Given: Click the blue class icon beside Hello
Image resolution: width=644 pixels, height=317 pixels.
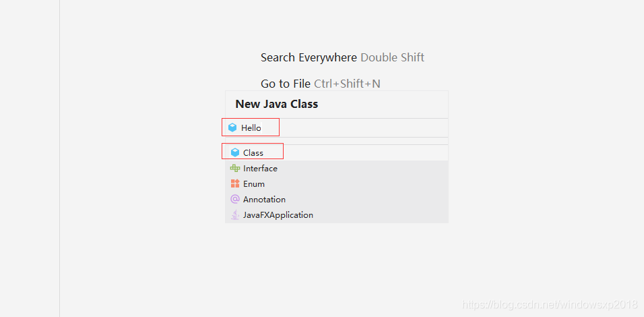Looking at the screenshot, I should pos(232,127).
